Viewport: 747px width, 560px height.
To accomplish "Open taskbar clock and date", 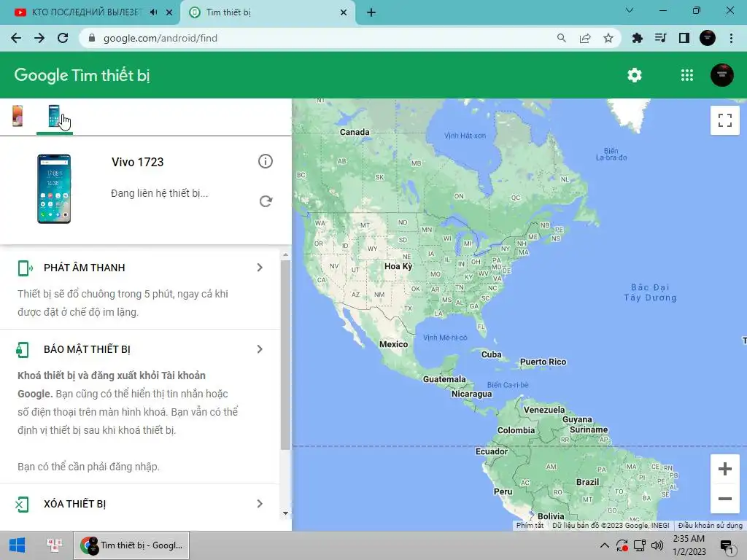I will click(x=689, y=545).
